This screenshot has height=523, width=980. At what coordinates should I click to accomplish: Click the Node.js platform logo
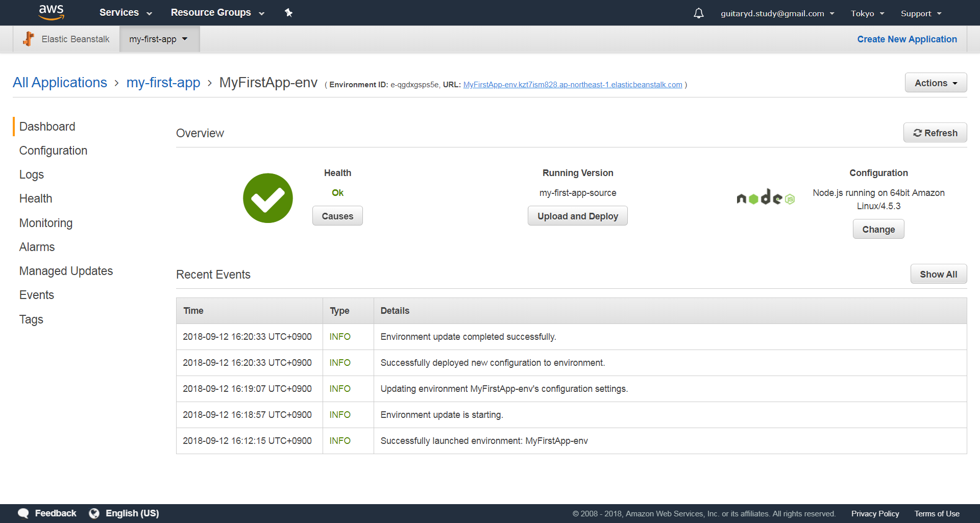point(766,197)
